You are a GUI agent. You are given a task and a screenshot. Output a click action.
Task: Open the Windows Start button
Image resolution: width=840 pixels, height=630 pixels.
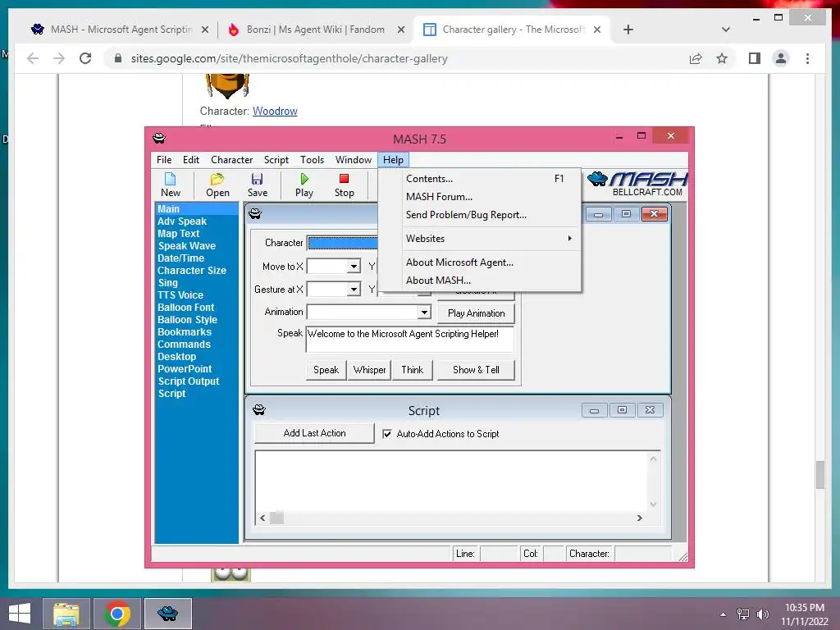pyautogui.click(x=20, y=614)
